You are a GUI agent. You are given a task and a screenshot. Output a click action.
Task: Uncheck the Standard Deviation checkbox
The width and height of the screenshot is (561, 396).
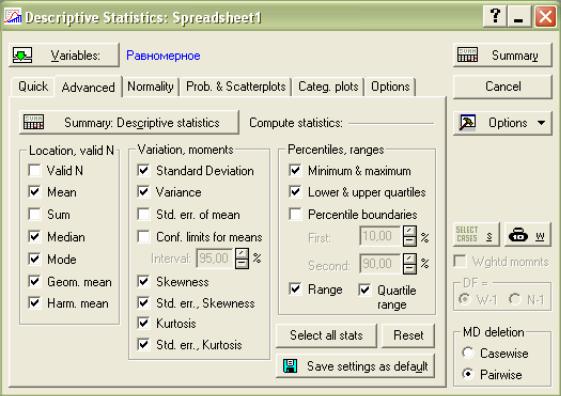[143, 170]
